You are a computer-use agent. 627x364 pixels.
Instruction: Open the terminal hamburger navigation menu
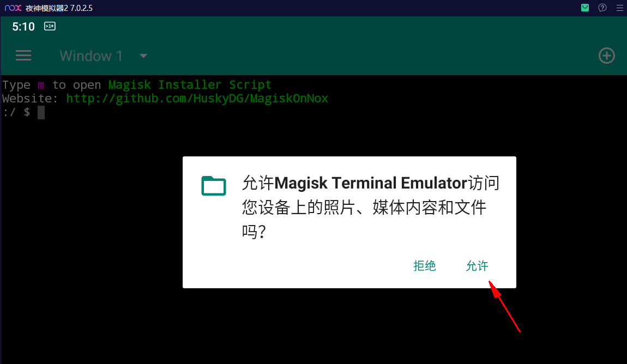23,56
